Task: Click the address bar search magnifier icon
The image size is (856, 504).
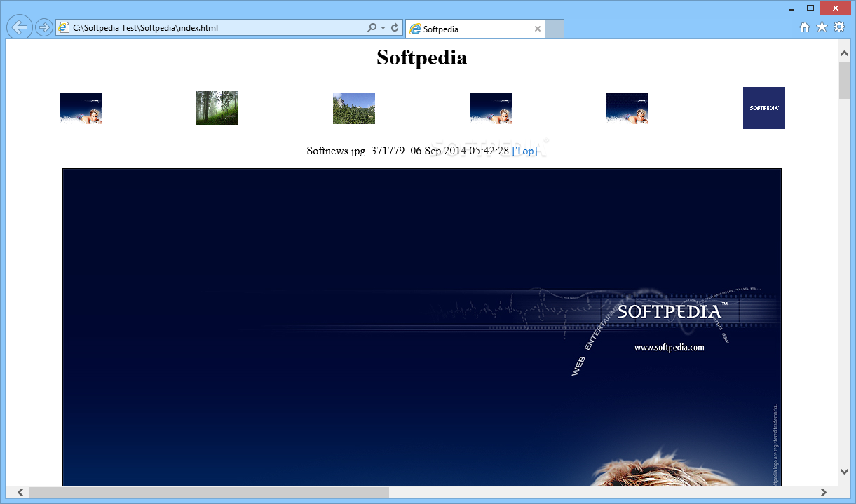Action: point(372,28)
